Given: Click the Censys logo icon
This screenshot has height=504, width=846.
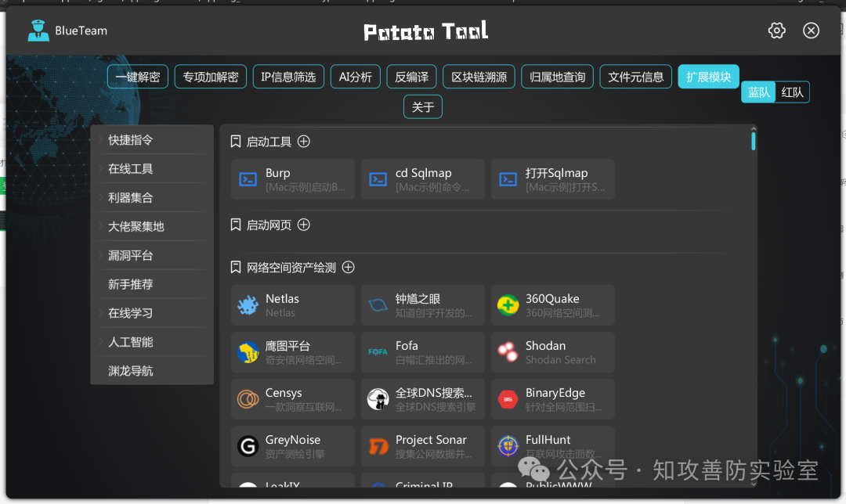Looking at the screenshot, I should 248,399.
